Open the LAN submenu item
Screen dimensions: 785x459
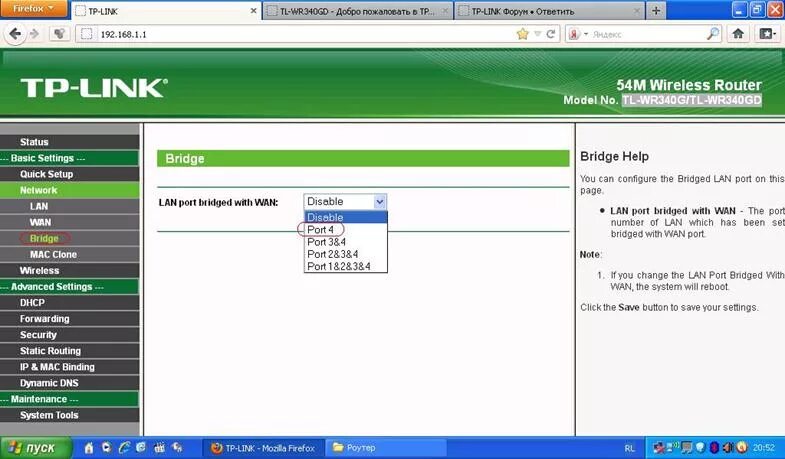(70, 206)
